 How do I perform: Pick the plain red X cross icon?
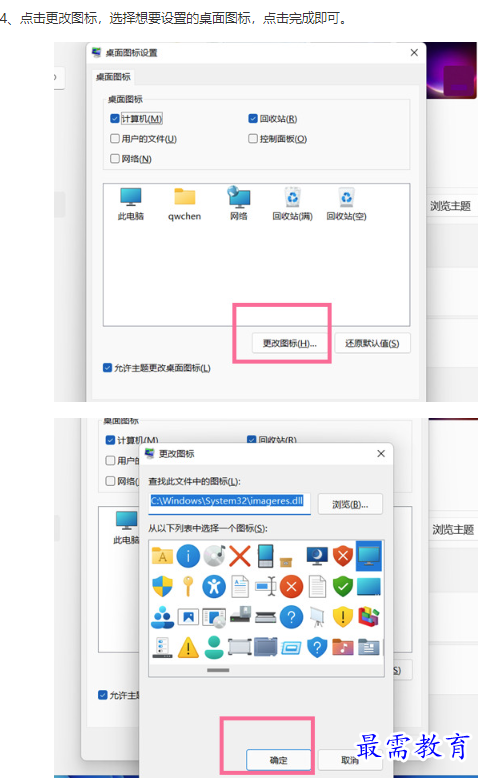pyautogui.click(x=240, y=556)
